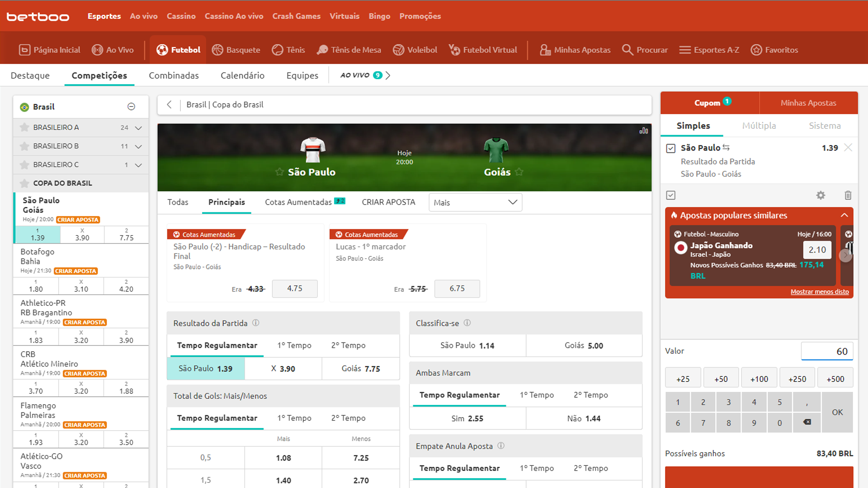Viewport: 868px width, 488px height.
Task: Click the Brasil flag icon in sidebar
Action: [24, 107]
